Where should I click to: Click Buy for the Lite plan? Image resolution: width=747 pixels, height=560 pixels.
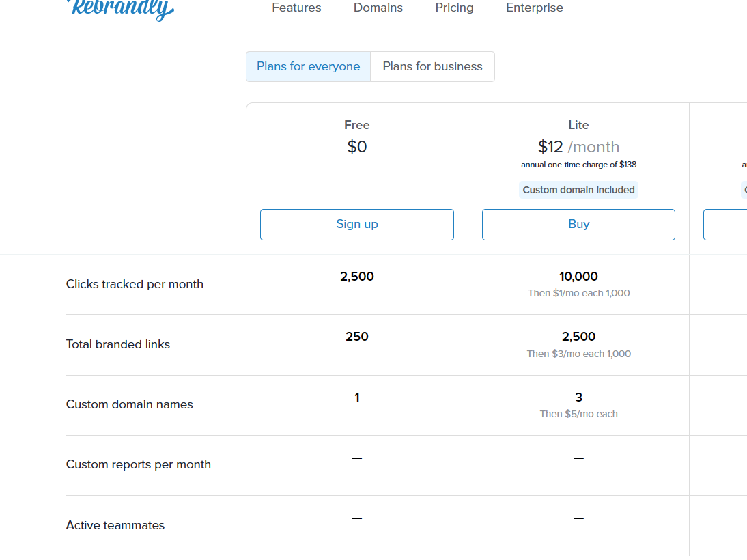(x=578, y=224)
